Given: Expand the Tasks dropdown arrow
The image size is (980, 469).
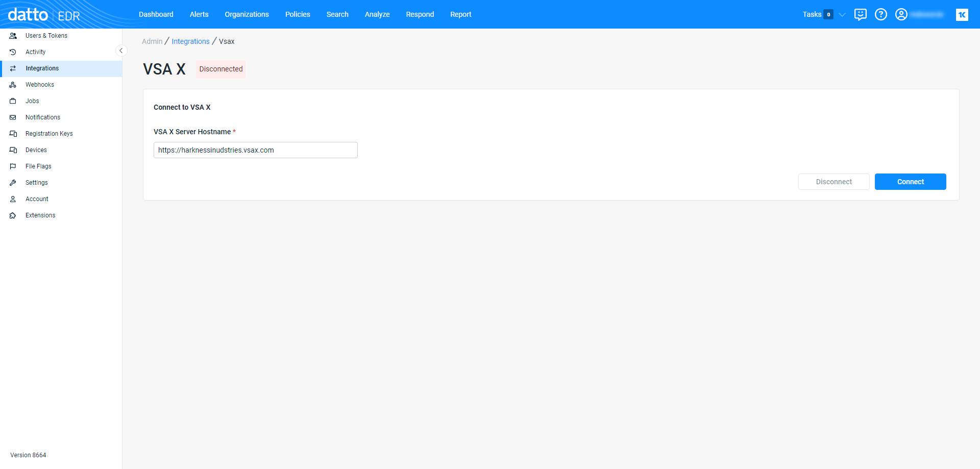Looking at the screenshot, I should click(842, 14).
